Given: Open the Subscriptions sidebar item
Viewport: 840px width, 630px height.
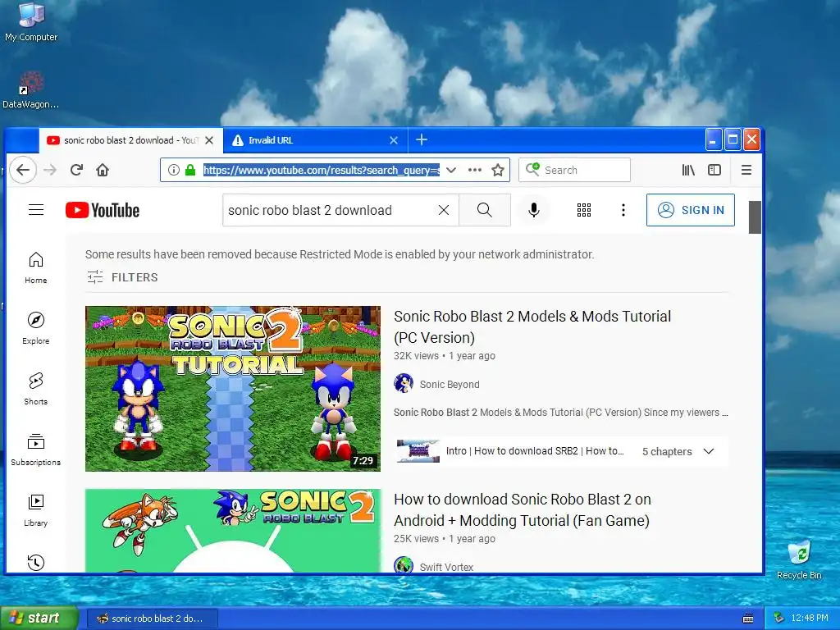Looking at the screenshot, I should (x=36, y=450).
